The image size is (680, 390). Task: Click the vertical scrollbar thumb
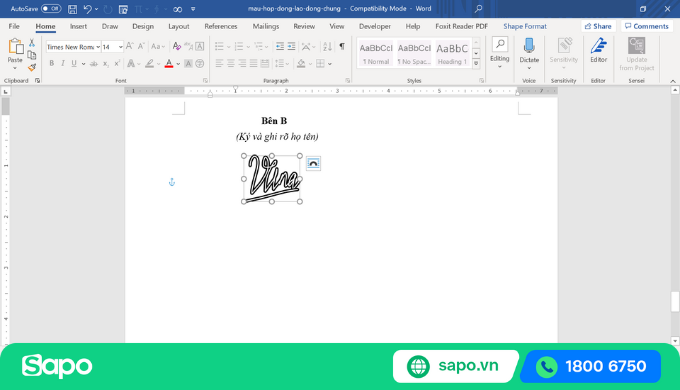[x=675, y=302]
